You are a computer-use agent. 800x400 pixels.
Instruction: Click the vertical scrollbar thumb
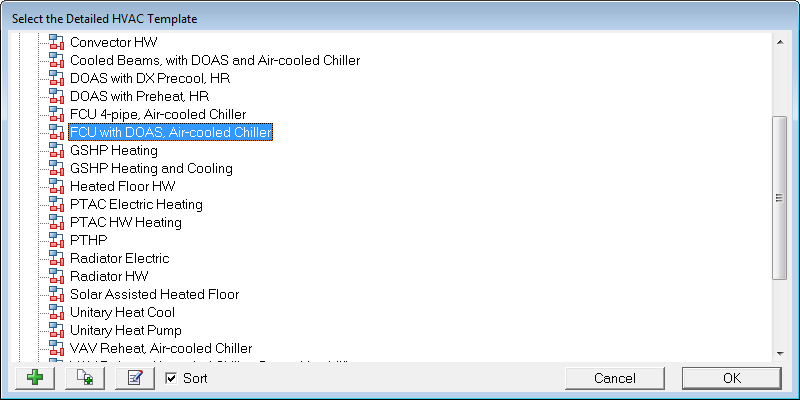pos(780,198)
